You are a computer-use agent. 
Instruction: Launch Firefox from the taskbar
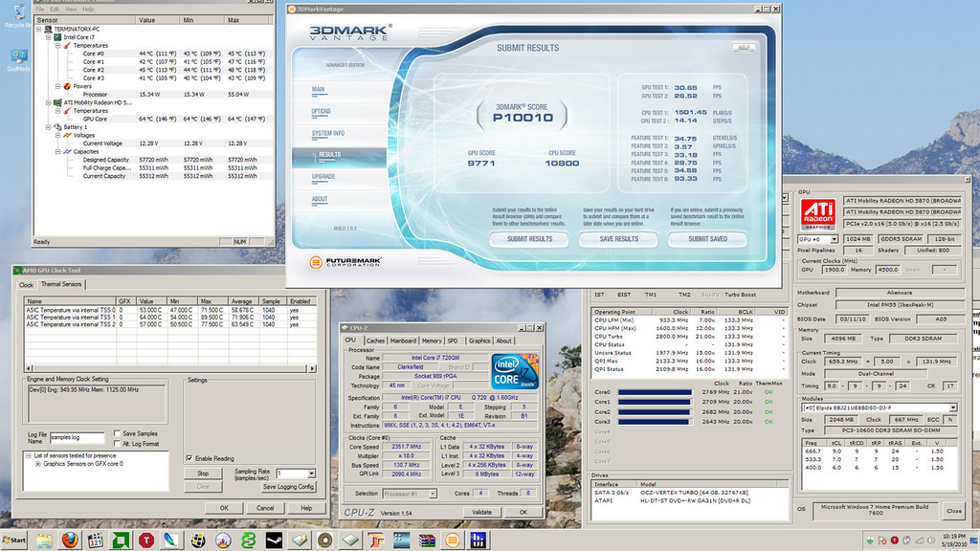click(70, 540)
